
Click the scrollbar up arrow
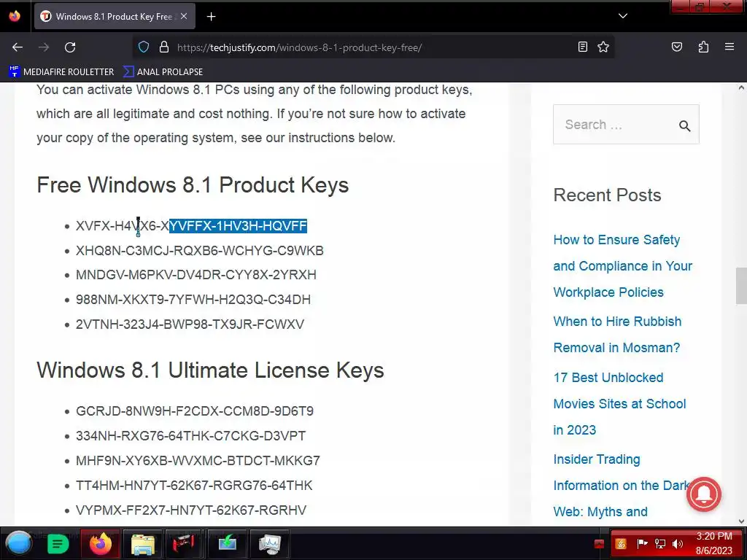pos(741,87)
